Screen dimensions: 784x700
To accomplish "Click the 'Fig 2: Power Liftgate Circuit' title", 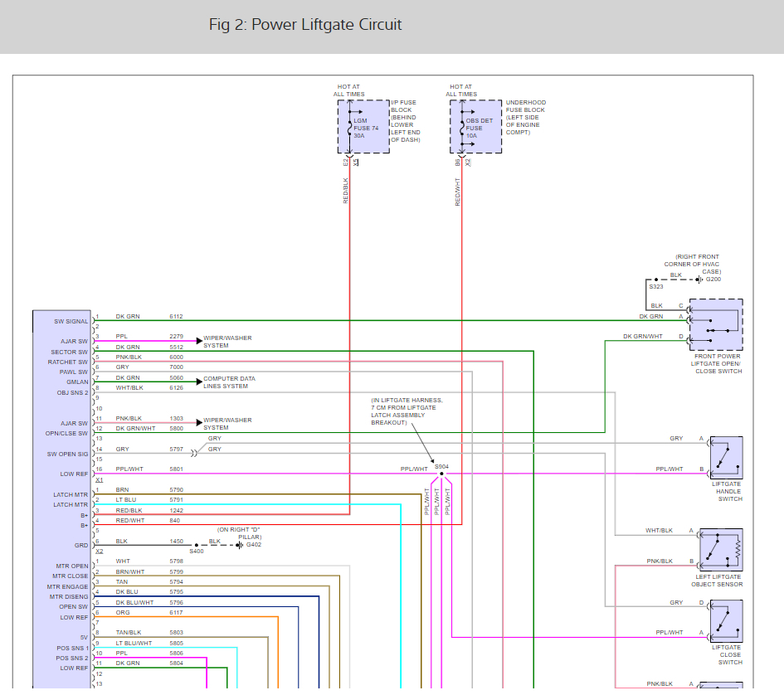I will [x=305, y=25].
